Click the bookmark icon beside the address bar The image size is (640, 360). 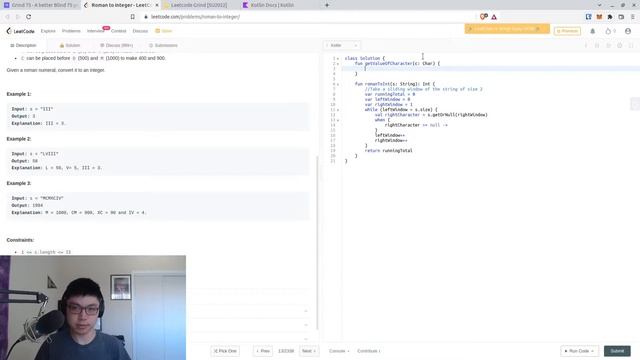pos(133,17)
